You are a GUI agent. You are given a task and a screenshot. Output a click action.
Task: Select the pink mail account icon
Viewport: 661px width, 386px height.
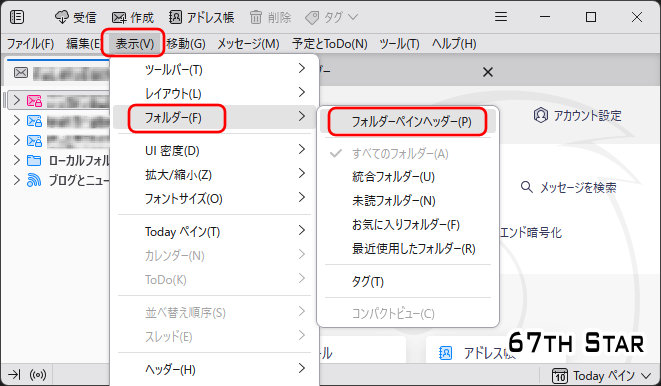click(34, 101)
